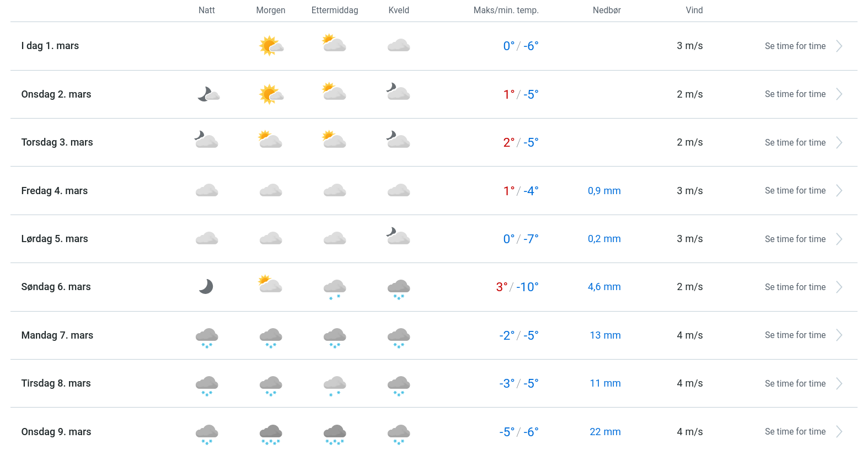Select the Tirsdag 8. mars row label
The width and height of the screenshot is (868, 455).
[56, 383]
